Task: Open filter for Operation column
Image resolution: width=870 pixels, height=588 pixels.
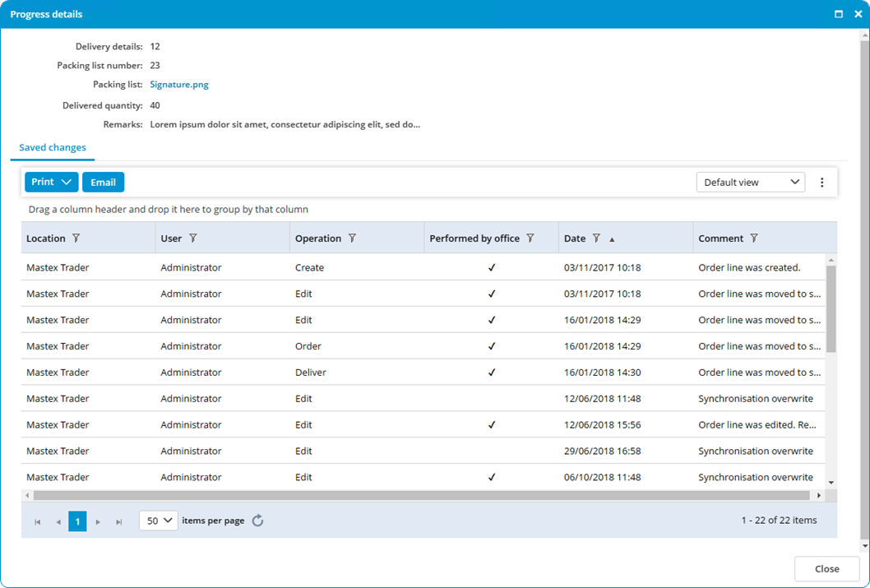Action: point(352,238)
